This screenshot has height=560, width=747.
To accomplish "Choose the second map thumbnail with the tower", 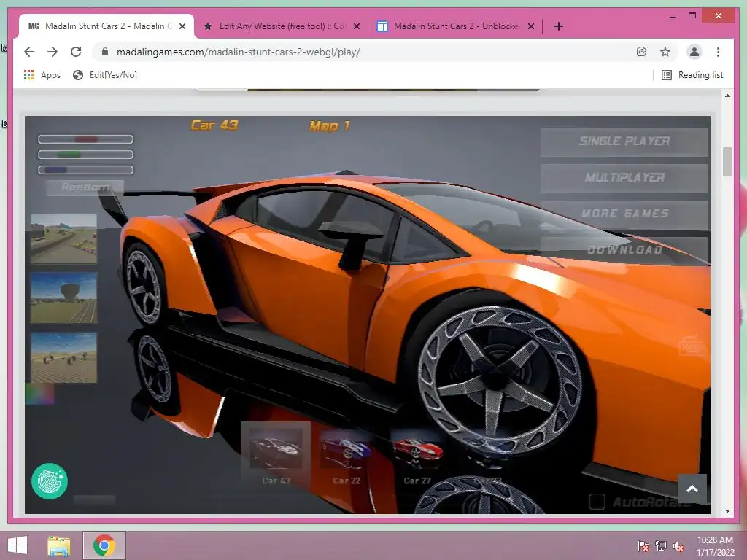I will 64,298.
